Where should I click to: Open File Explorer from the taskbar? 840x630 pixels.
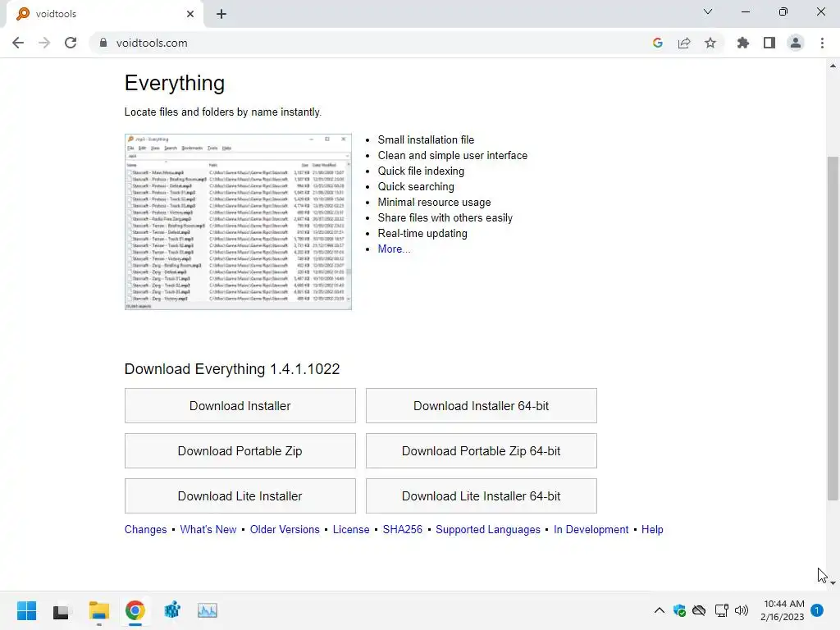(x=99, y=610)
